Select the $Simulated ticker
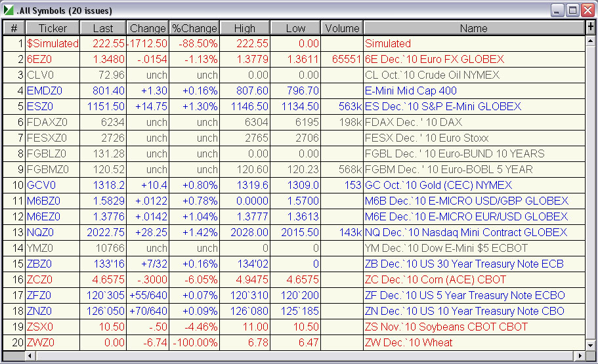This screenshot has width=598, height=364. 53,43
